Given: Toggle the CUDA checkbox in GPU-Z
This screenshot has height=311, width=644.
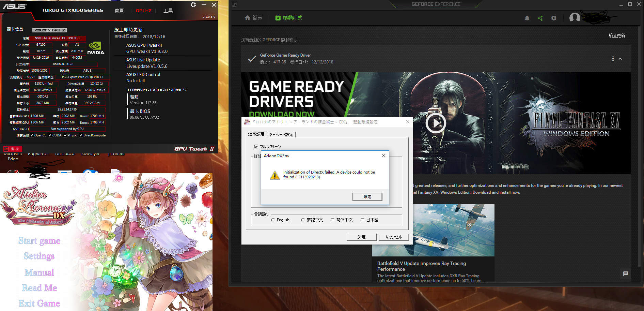Looking at the screenshot, I should pyautogui.click(x=50, y=135).
